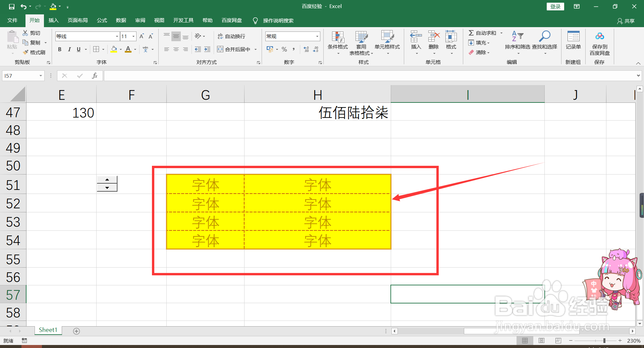Viewport: 644px width, 348px height.
Task: Select the Format Painter (格式刷) tool
Action: (x=35, y=52)
